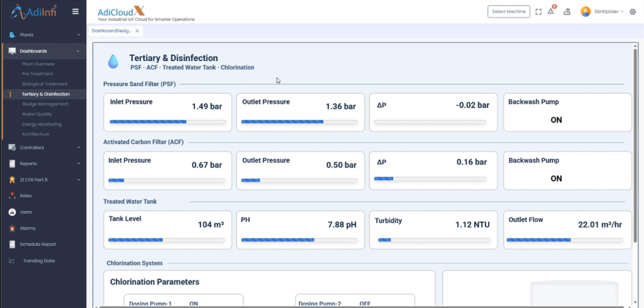Click the 22.01 m³/hr outlet flow value
The image size is (644, 308).
pos(600,224)
